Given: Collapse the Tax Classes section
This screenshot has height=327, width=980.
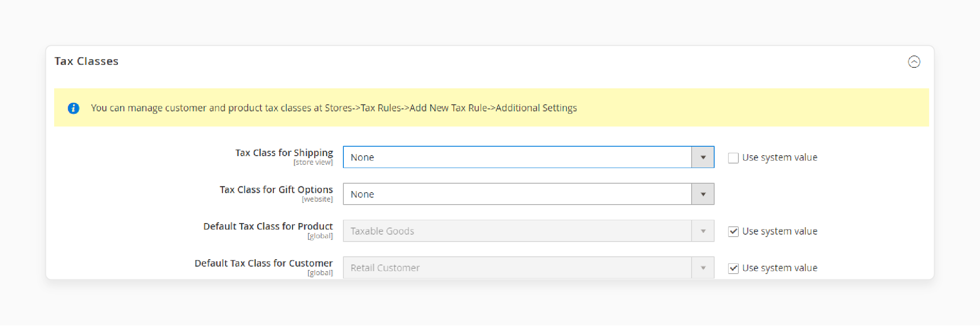Looking at the screenshot, I should coord(914,62).
